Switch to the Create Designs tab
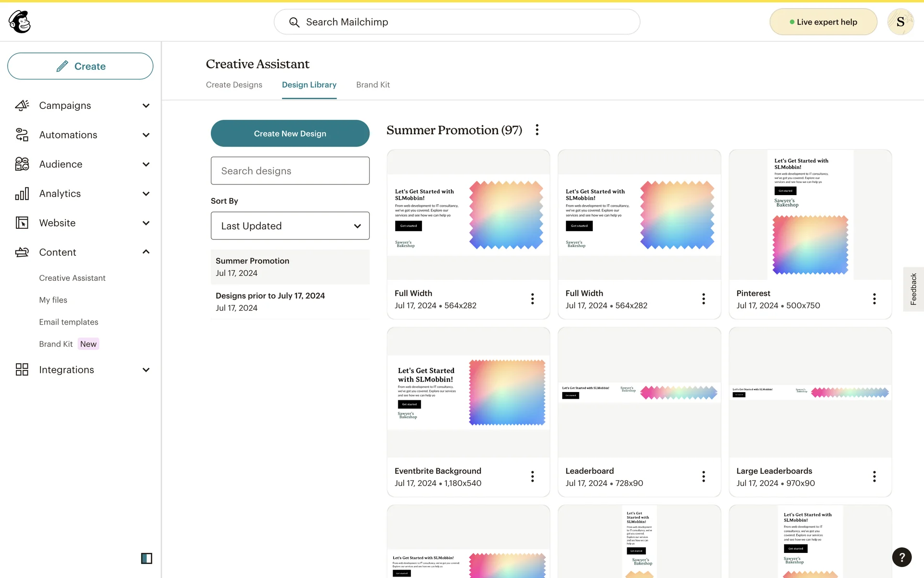924x578 pixels. click(234, 85)
